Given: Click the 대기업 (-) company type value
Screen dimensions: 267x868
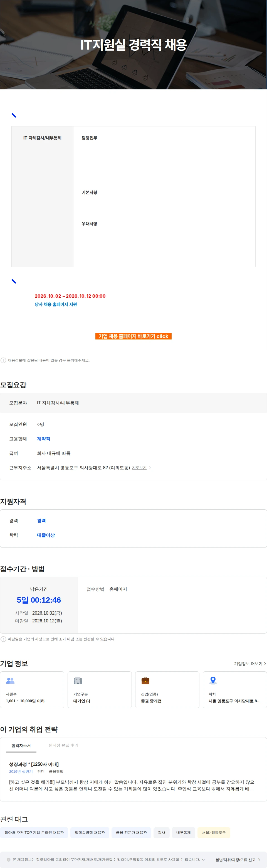Looking at the screenshot, I should [x=82, y=701].
